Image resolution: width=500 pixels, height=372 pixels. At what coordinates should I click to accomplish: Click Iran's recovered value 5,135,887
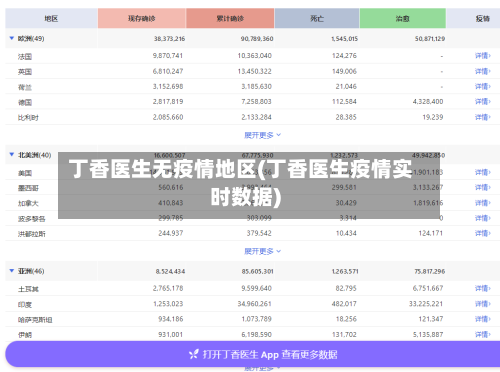click(428, 334)
